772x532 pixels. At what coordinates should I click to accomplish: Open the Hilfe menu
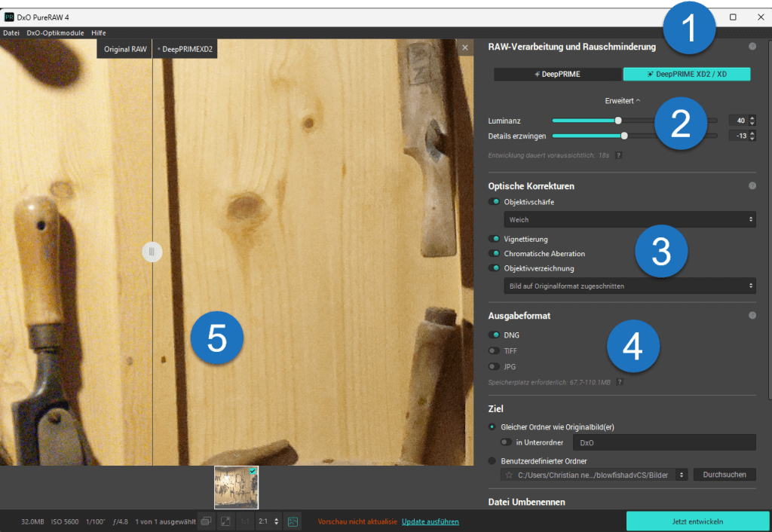coord(99,33)
